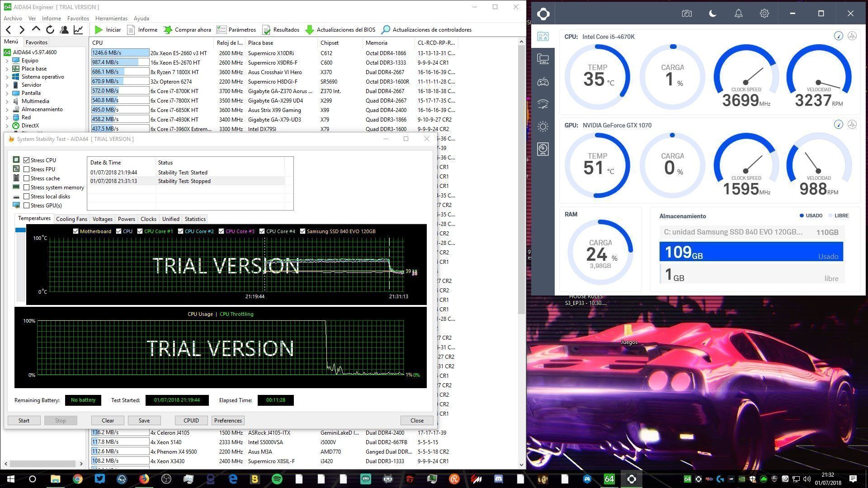Open the camera screenshot icon in CAM
The height and width of the screenshot is (488, 868).
tap(687, 14)
